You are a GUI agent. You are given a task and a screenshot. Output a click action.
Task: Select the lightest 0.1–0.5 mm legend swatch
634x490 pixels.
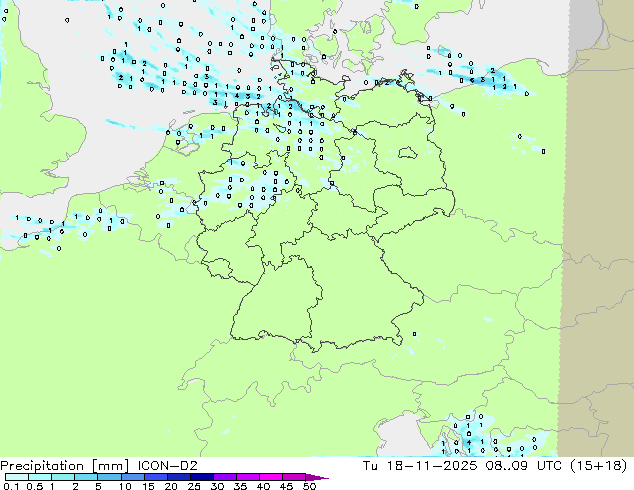tap(17, 477)
